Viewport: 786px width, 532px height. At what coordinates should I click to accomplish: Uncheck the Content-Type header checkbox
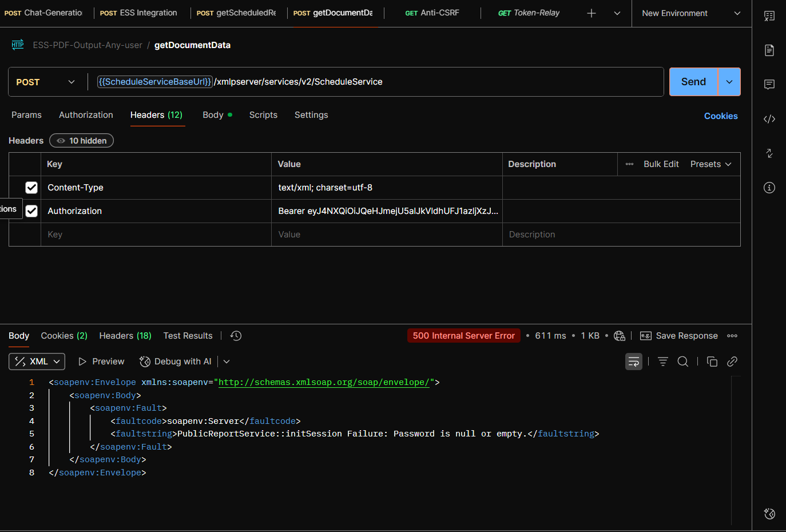pos(31,188)
